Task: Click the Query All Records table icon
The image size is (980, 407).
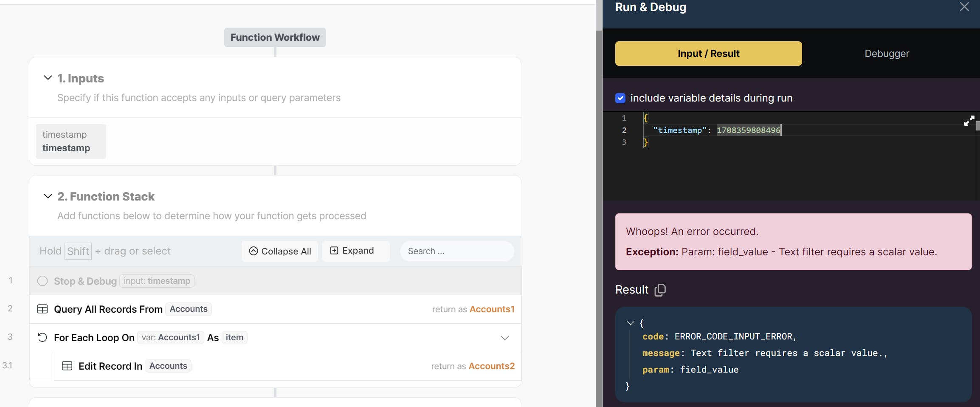Action: [x=42, y=309]
